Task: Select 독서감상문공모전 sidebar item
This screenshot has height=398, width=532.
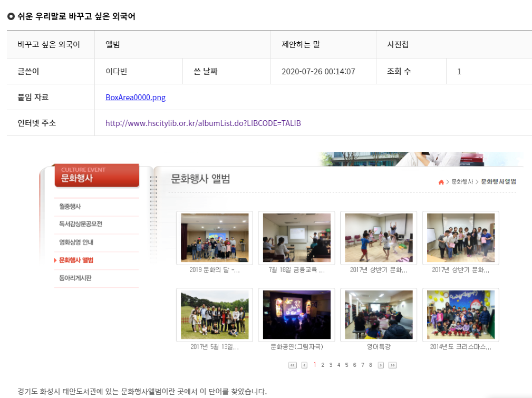Action: click(x=81, y=224)
